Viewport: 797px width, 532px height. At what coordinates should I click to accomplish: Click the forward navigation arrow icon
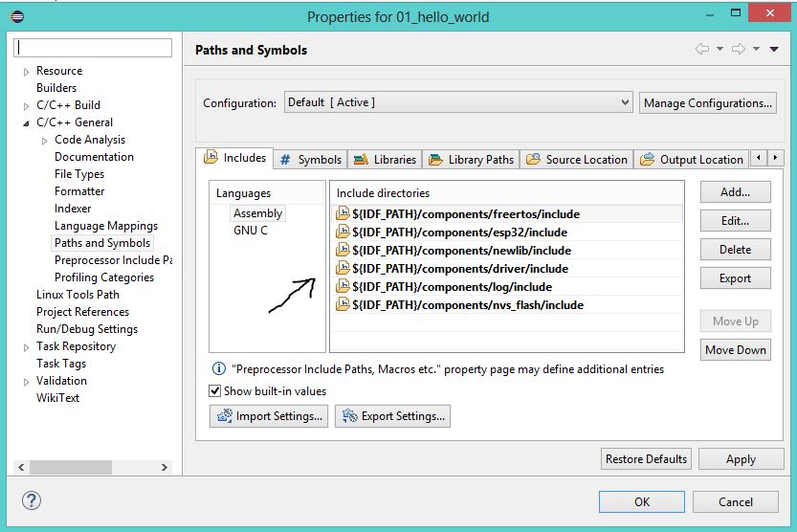click(x=738, y=50)
